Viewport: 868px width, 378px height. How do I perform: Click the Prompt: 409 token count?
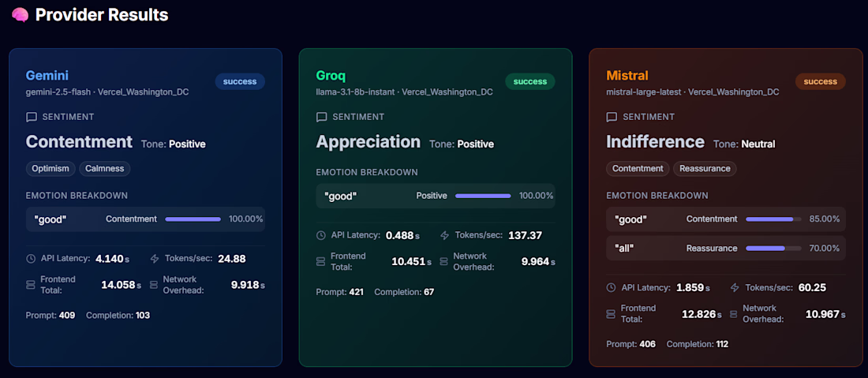coord(51,316)
